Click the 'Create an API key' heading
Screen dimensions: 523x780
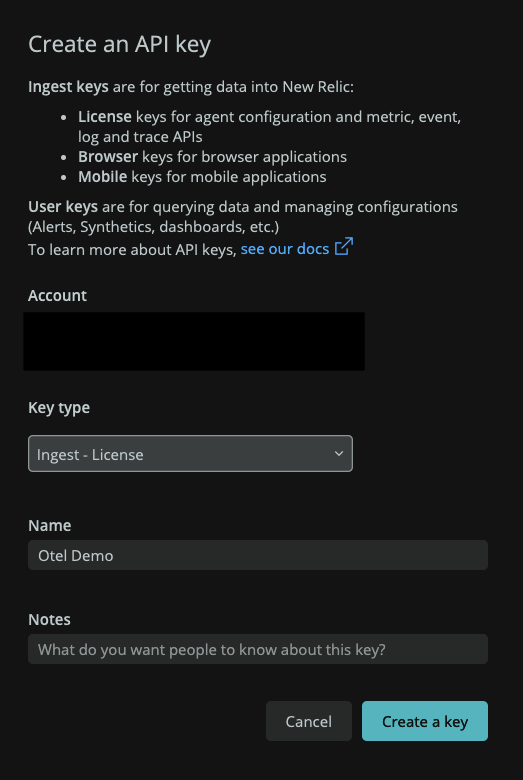coord(119,44)
